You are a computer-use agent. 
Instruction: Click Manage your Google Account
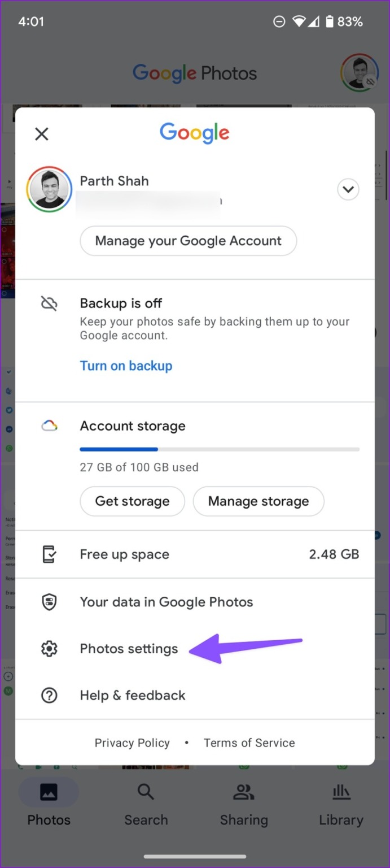click(x=188, y=240)
